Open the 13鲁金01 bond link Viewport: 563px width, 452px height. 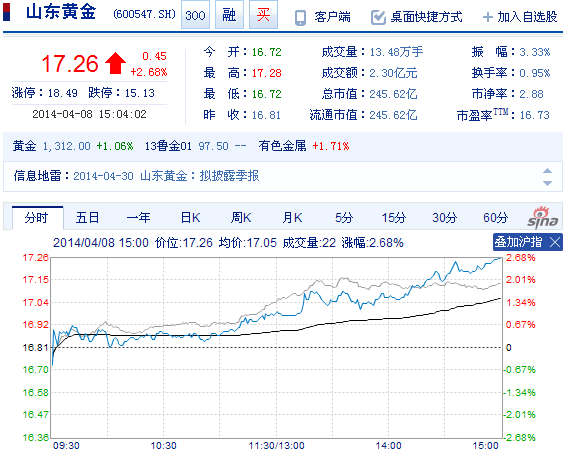pyautogui.click(x=168, y=146)
